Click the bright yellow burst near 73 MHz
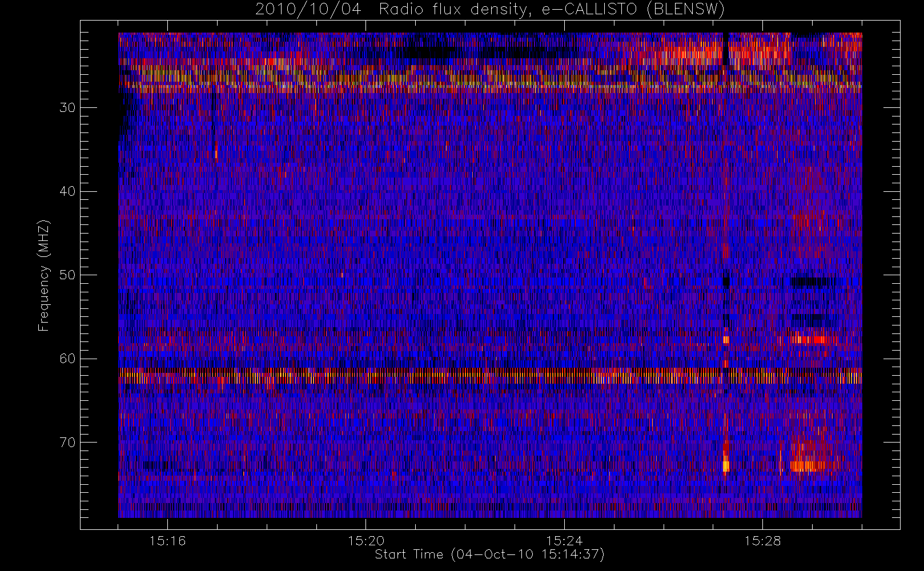Image resolution: width=924 pixels, height=571 pixels. (x=726, y=466)
